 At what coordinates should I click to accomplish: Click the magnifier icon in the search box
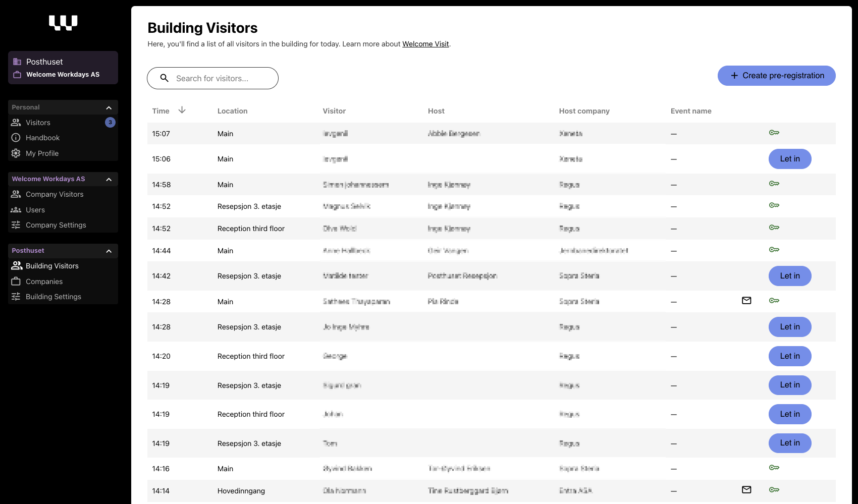pos(165,78)
